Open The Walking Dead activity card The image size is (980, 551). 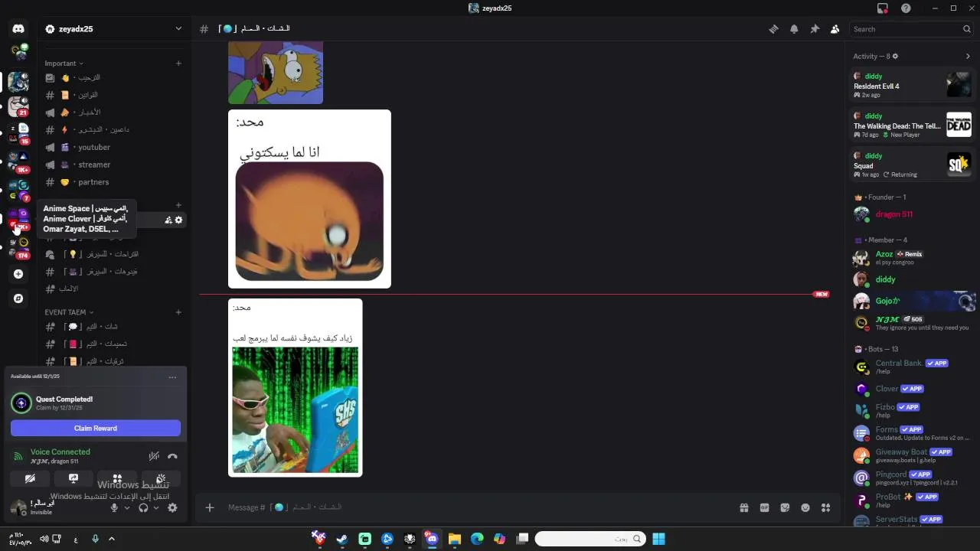tap(913, 125)
